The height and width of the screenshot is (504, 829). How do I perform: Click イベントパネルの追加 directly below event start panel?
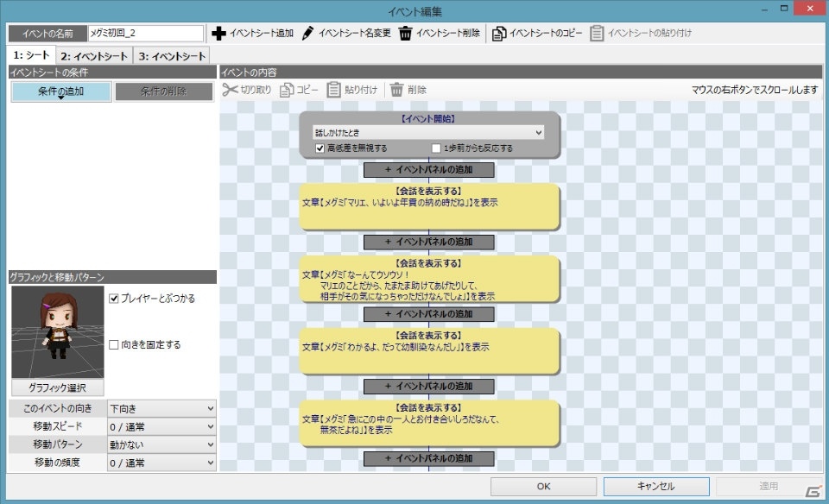pos(429,170)
